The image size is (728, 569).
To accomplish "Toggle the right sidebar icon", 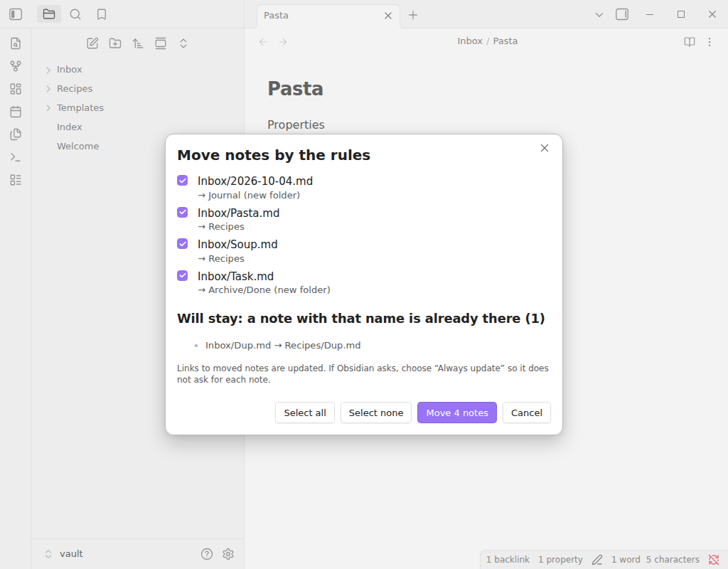I will 622,14.
